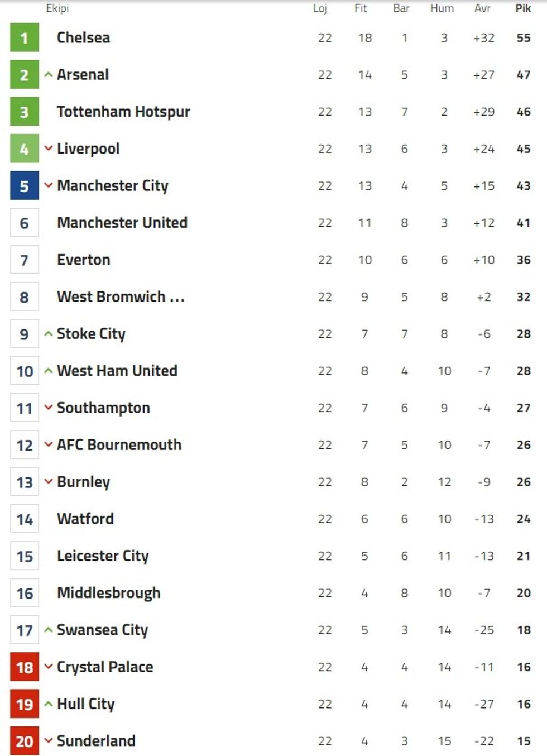Open the truncated West Bromwich team link
This screenshot has height=756, width=547.
point(121,296)
